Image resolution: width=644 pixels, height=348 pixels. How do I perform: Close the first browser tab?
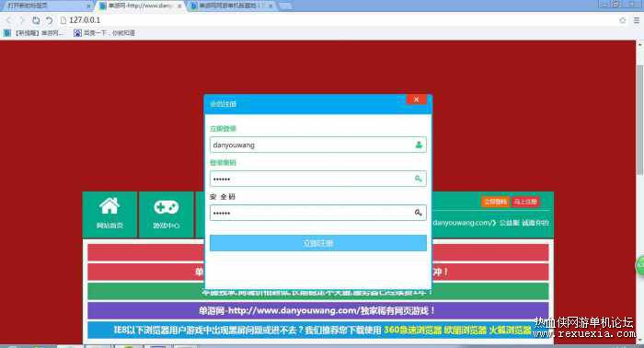click(x=88, y=6)
